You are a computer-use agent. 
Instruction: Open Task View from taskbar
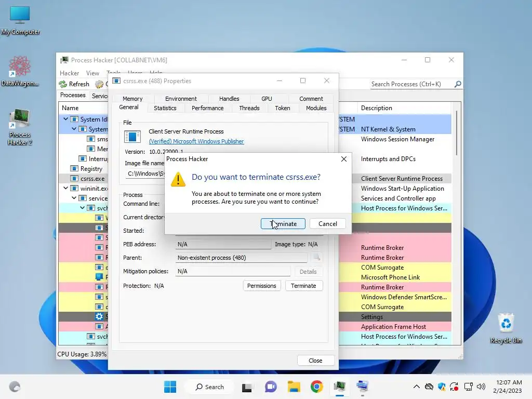pos(247,387)
